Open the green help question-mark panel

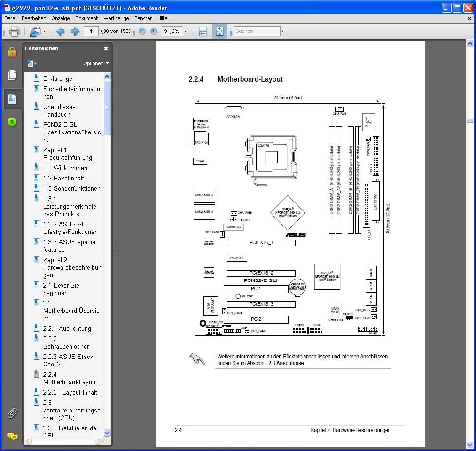coord(12,122)
